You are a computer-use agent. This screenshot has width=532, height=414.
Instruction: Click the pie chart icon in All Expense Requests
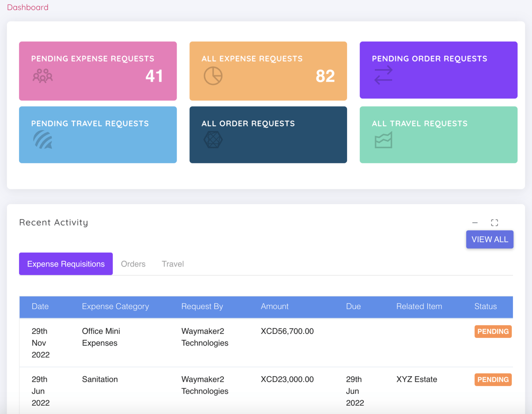(x=213, y=76)
